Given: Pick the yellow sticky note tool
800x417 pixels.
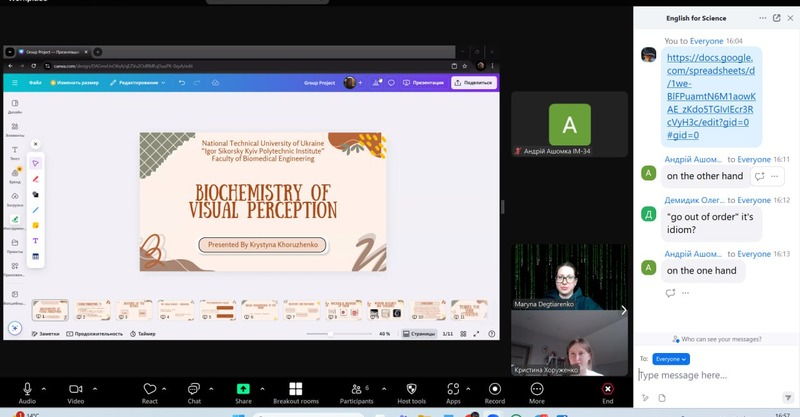Looking at the screenshot, I should 35,225.
